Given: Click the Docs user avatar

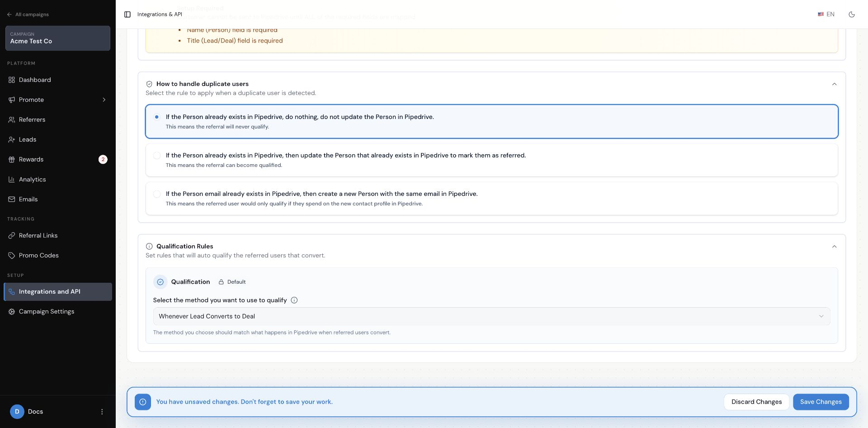Looking at the screenshot, I should point(17,412).
